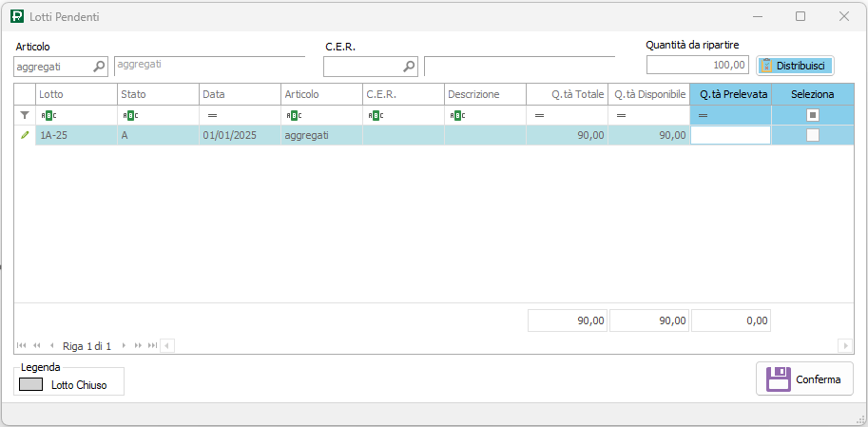The image size is (868, 427).
Task: Go to next record navigator arrow
Action: (x=123, y=345)
